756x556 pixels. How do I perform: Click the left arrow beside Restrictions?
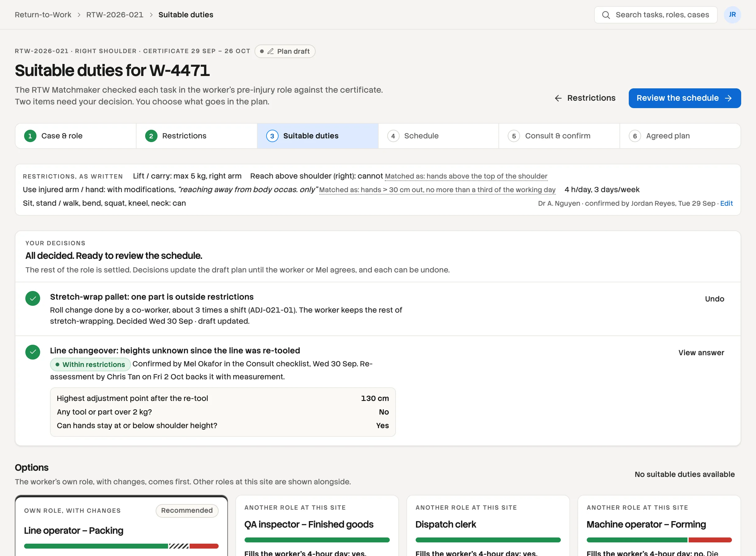coord(558,98)
